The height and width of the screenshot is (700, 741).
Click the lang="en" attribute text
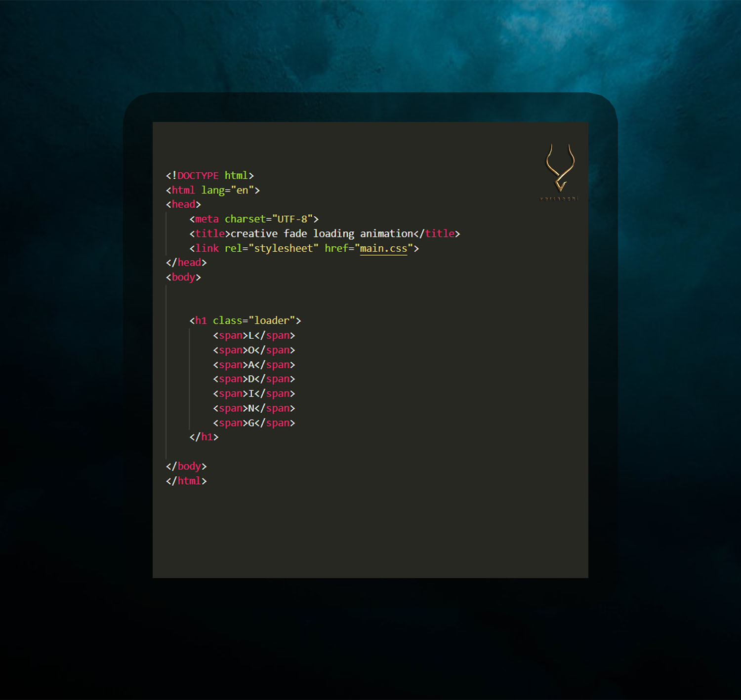(x=230, y=190)
